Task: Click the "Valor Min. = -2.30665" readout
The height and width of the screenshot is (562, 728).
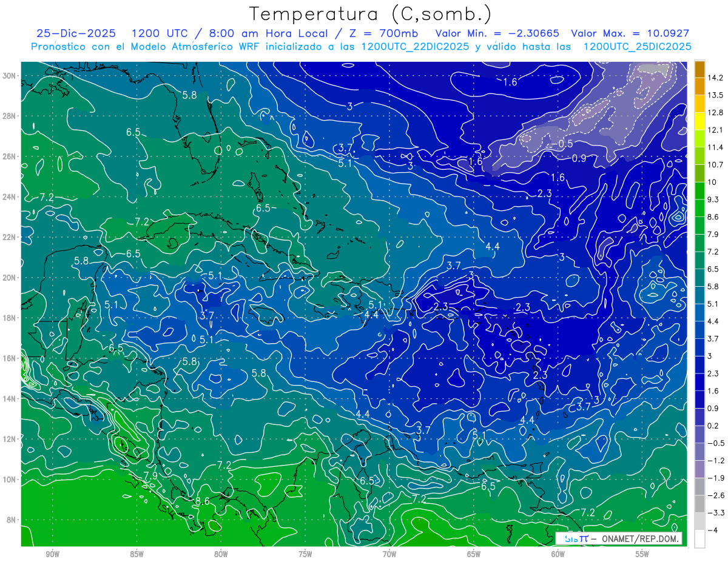Action: tap(497, 33)
